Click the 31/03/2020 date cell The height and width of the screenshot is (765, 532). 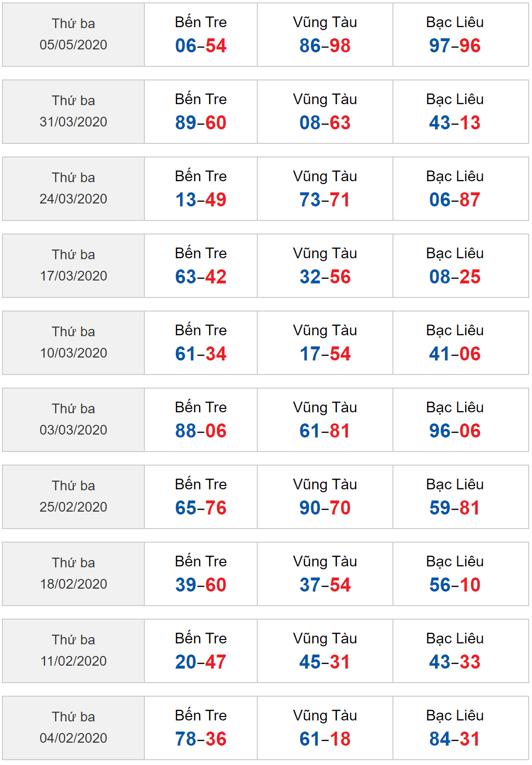click(73, 111)
